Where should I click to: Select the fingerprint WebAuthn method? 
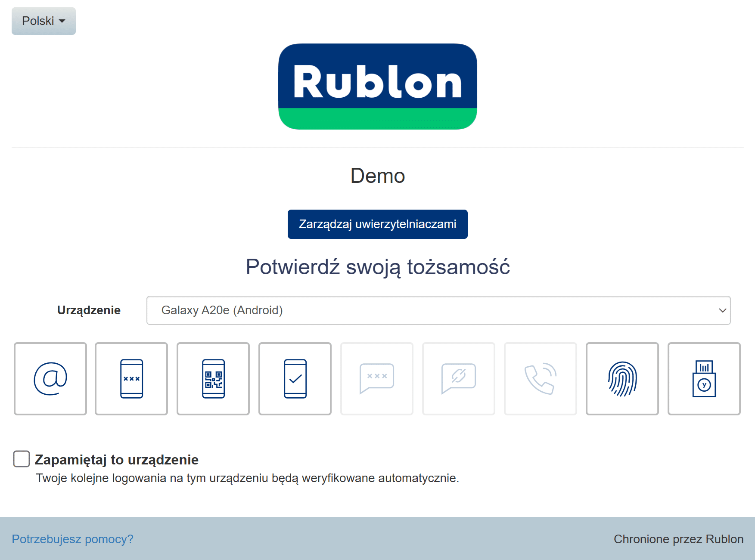(x=622, y=379)
